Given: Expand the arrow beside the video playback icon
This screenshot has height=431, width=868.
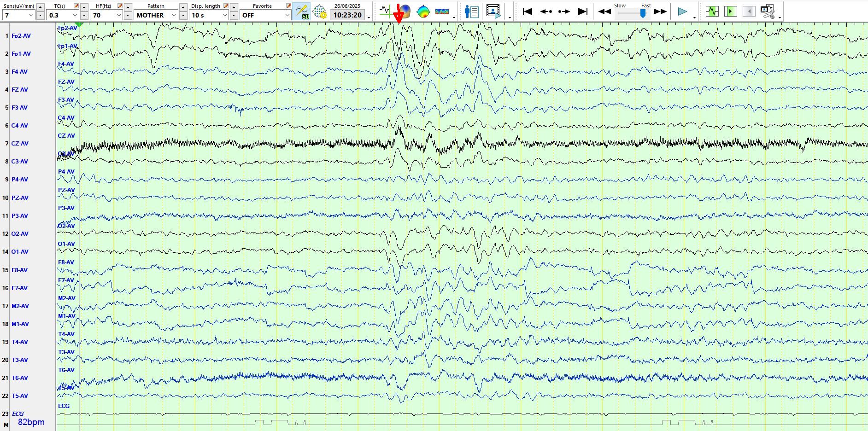Looking at the screenshot, I should point(510,17).
